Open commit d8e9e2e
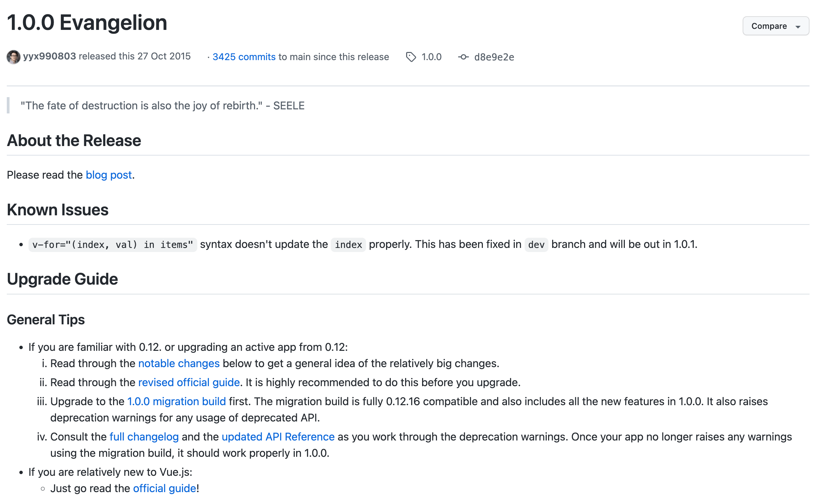The width and height of the screenshot is (817, 504). pos(494,57)
